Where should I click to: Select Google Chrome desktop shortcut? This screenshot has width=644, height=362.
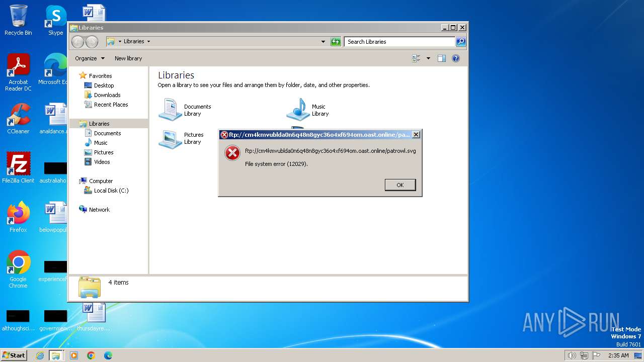(x=18, y=269)
